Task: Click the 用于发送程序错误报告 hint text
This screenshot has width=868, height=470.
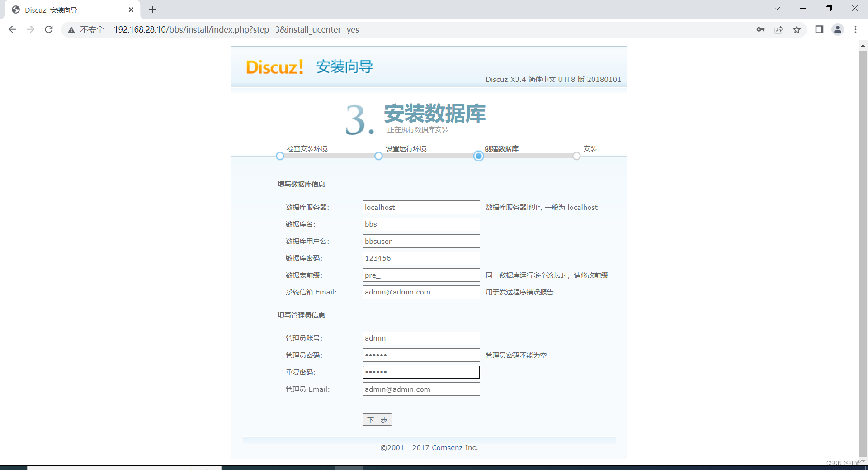Action: (x=519, y=292)
